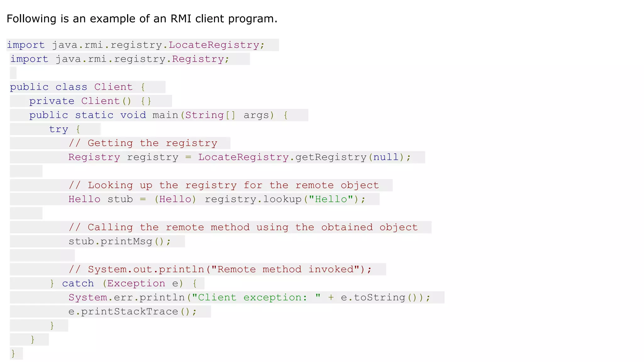Image resolution: width=644 pixels, height=362 pixels.
Task: Click the comment '// Looking up the registry for the remote object'
Action: click(224, 185)
